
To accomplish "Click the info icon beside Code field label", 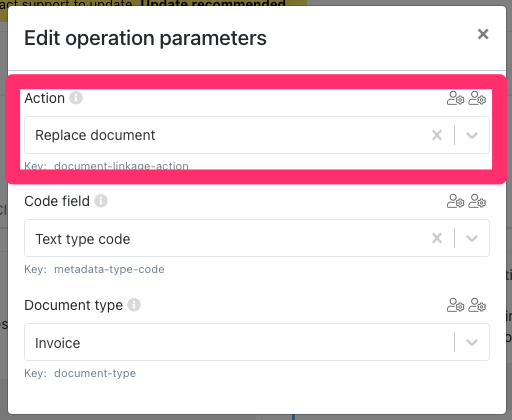I will click(x=101, y=201).
